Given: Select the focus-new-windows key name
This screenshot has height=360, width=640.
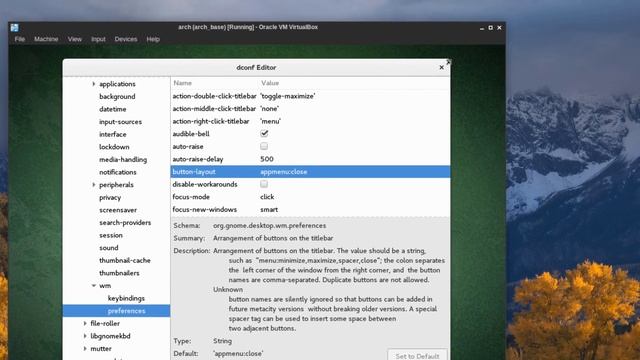Looking at the screenshot, I should [204, 209].
